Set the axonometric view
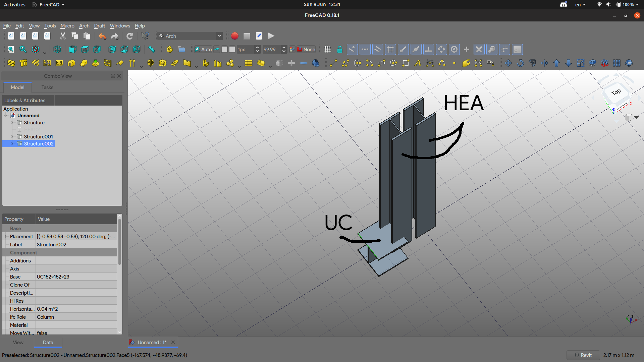The image size is (644, 362). pos(57,49)
